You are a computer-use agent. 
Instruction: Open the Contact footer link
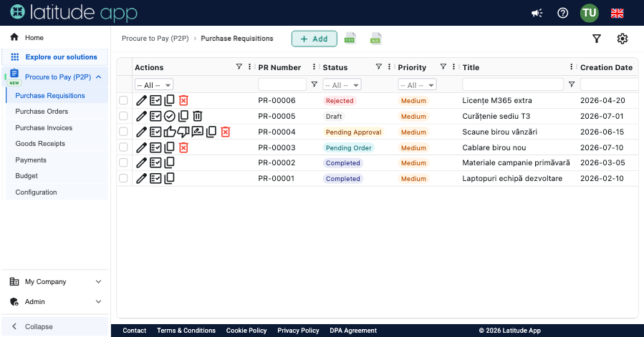pos(134,331)
